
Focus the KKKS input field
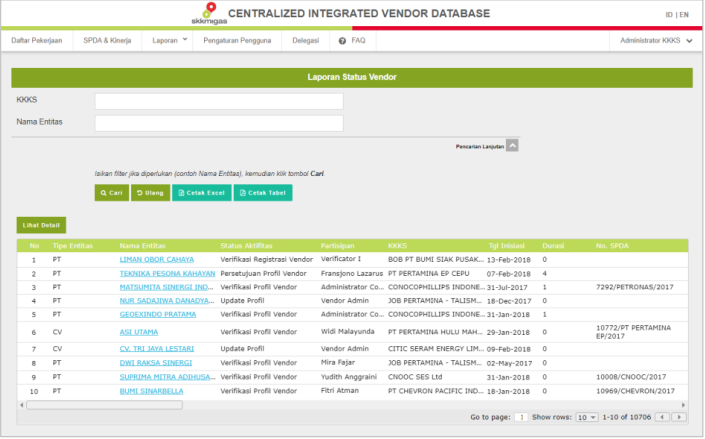coord(219,101)
